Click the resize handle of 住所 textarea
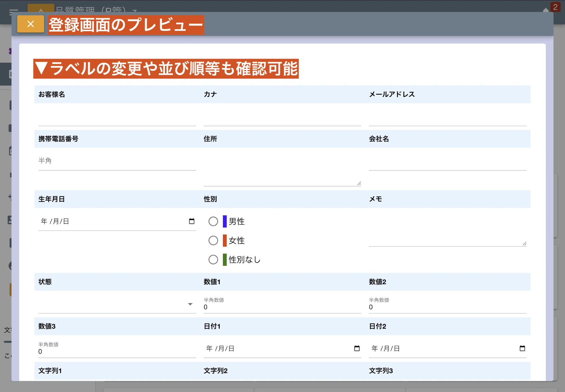 coord(359,183)
